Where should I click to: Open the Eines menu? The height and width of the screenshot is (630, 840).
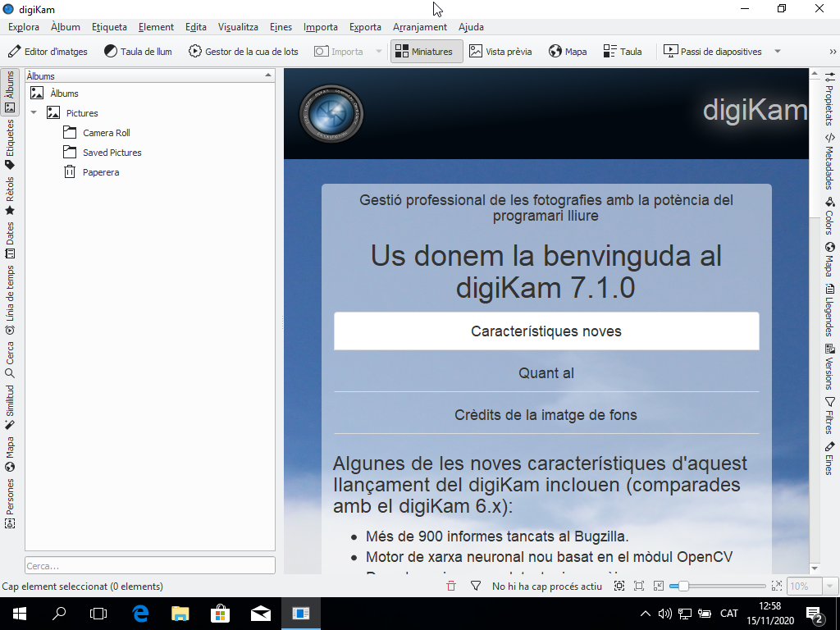click(x=281, y=27)
